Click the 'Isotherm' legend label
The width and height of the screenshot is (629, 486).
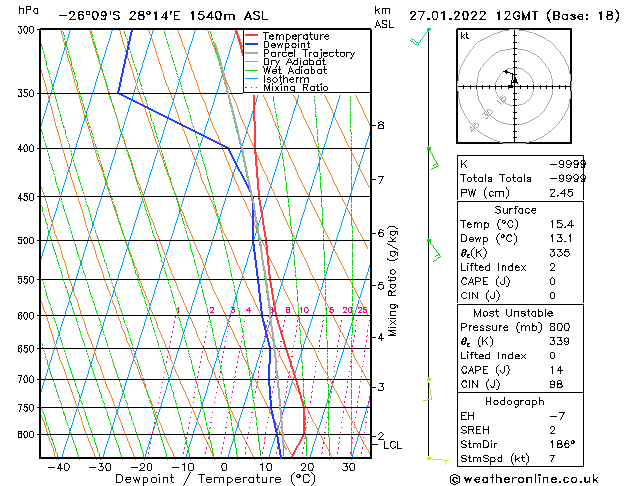[286, 79]
